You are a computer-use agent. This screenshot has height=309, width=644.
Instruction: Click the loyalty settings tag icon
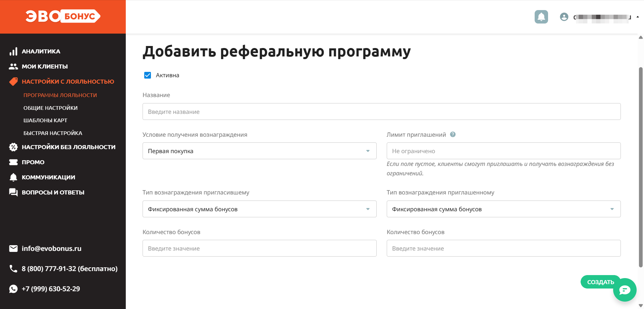[x=13, y=82]
